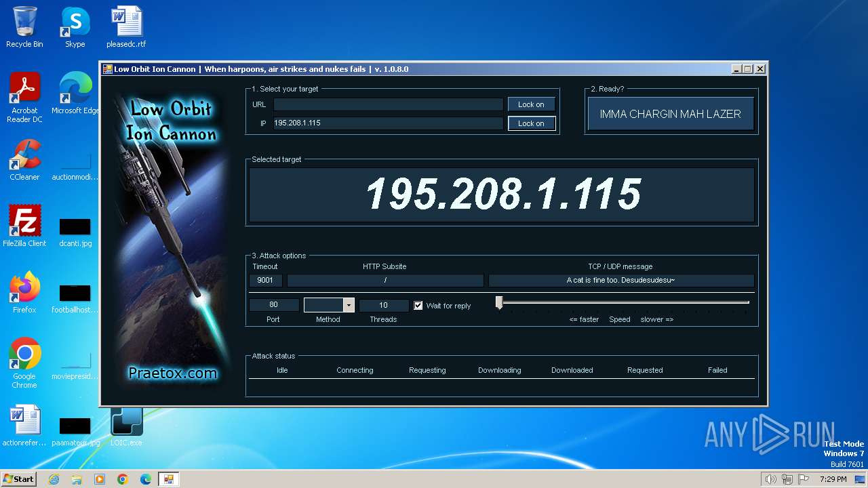Click the Idle status column header

[x=282, y=370]
